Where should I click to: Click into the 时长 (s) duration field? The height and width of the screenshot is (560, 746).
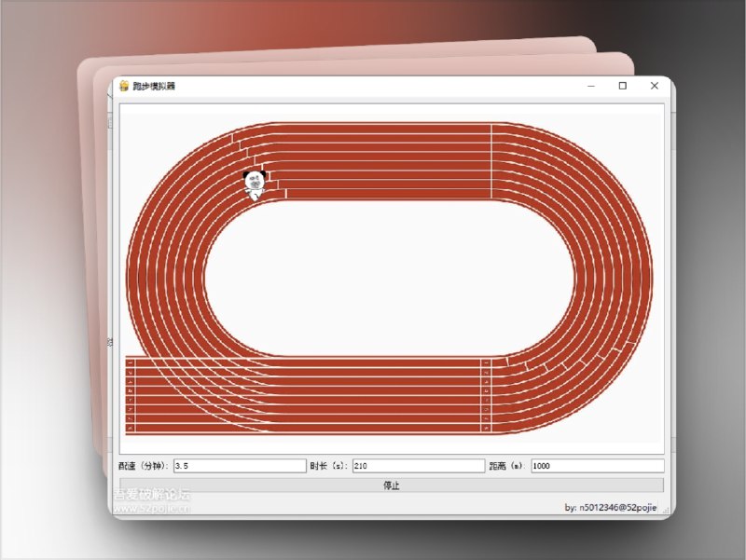click(418, 466)
